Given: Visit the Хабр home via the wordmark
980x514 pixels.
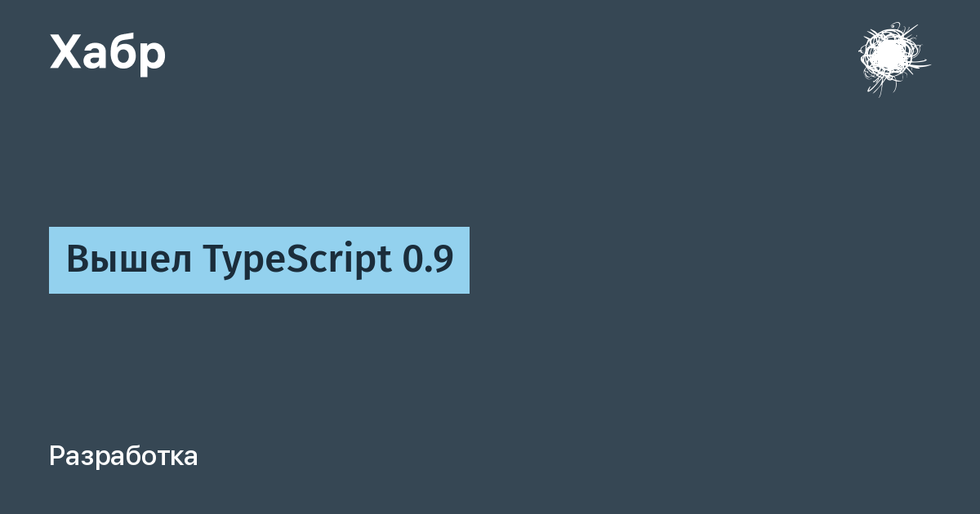Looking at the screenshot, I should [108, 53].
